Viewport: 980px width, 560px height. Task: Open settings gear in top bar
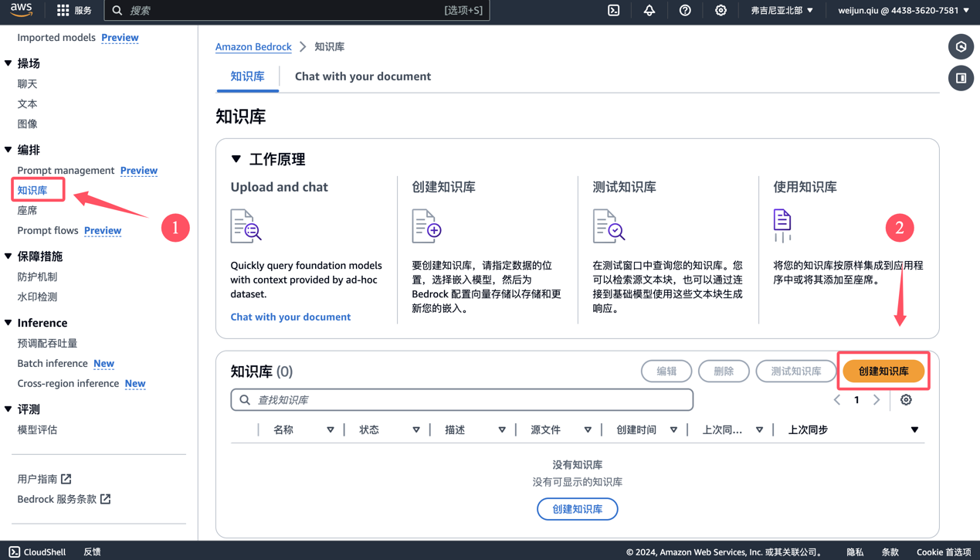721,10
